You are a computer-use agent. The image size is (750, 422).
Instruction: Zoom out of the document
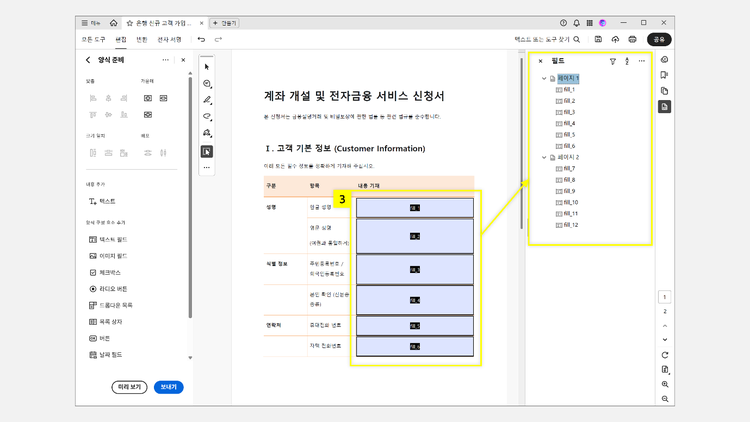point(665,399)
